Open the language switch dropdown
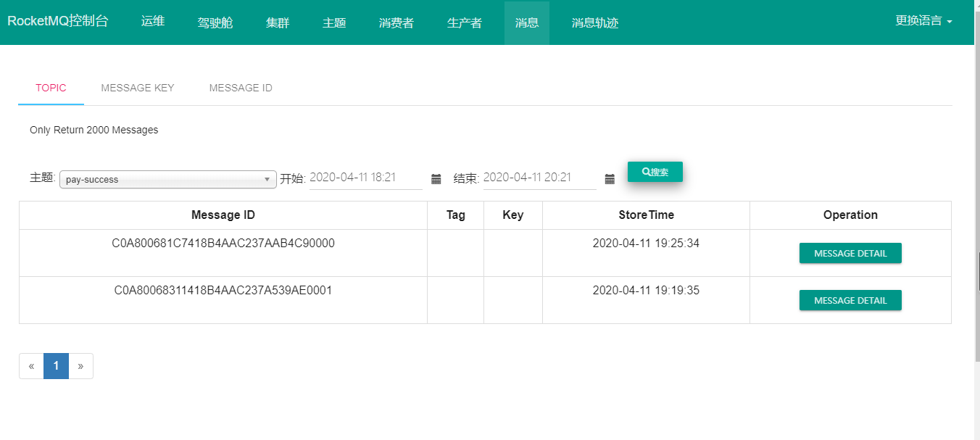 [923, 21]
